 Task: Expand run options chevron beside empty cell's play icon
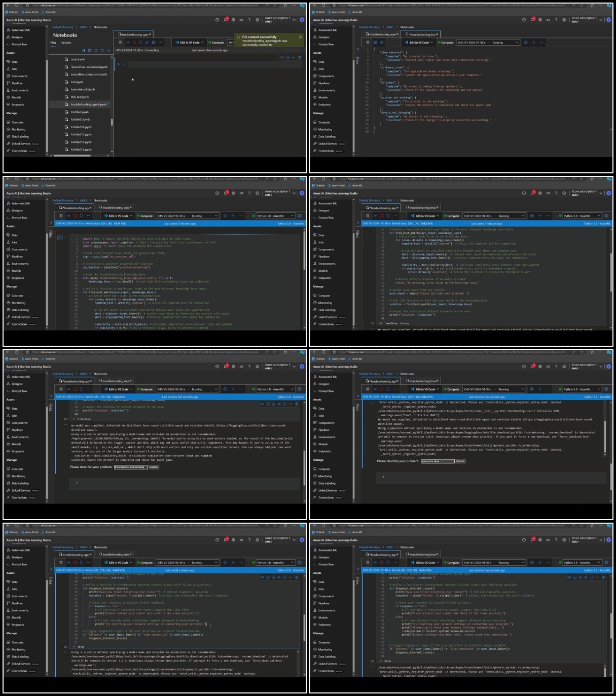(125, 64)
